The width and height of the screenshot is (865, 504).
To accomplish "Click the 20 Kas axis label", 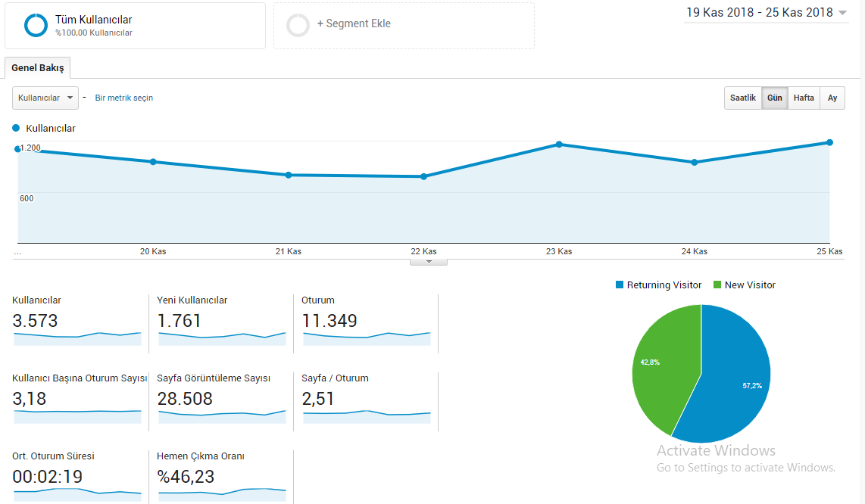I will [x=153, y=251].
